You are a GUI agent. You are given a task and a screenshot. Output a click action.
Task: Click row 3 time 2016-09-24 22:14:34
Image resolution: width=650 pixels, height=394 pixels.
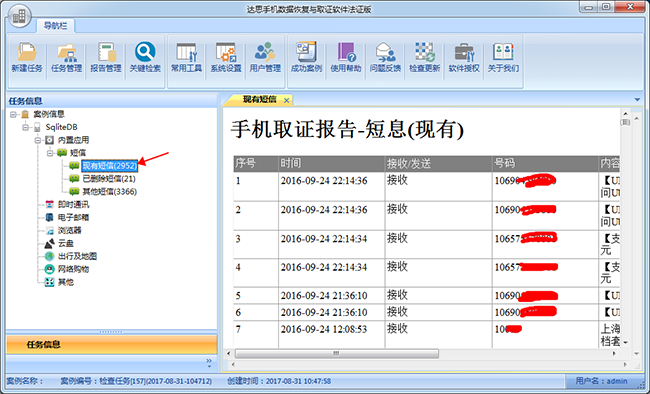(x=324, y=239)
